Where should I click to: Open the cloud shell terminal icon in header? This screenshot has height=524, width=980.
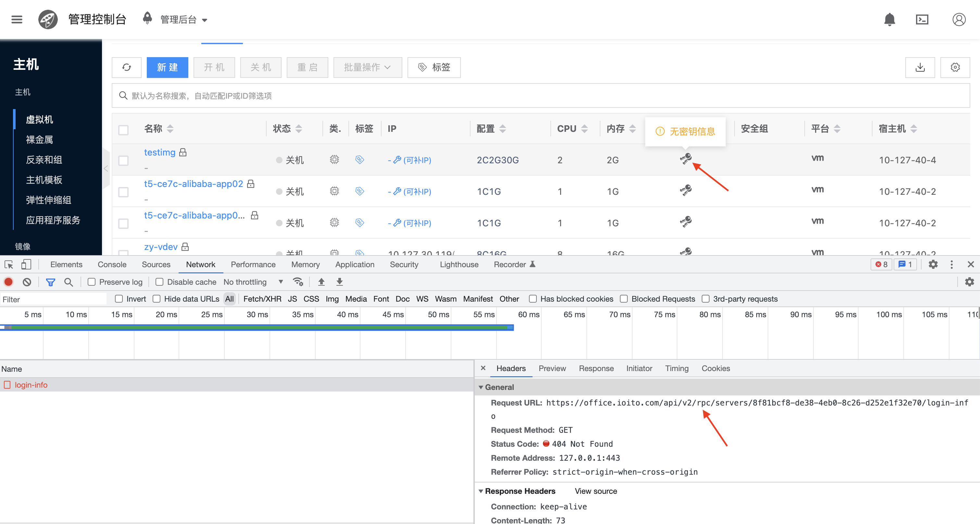(x=922, y=19)
